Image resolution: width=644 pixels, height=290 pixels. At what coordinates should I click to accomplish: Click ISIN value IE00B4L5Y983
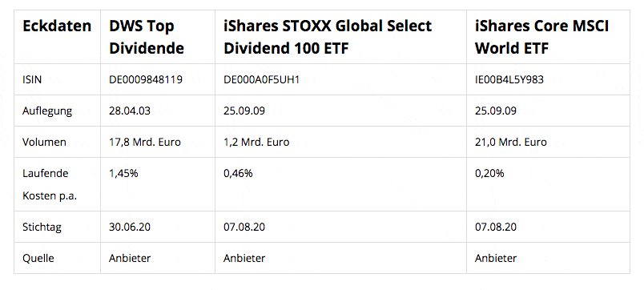pyautogui.click(x=509, y=79)
